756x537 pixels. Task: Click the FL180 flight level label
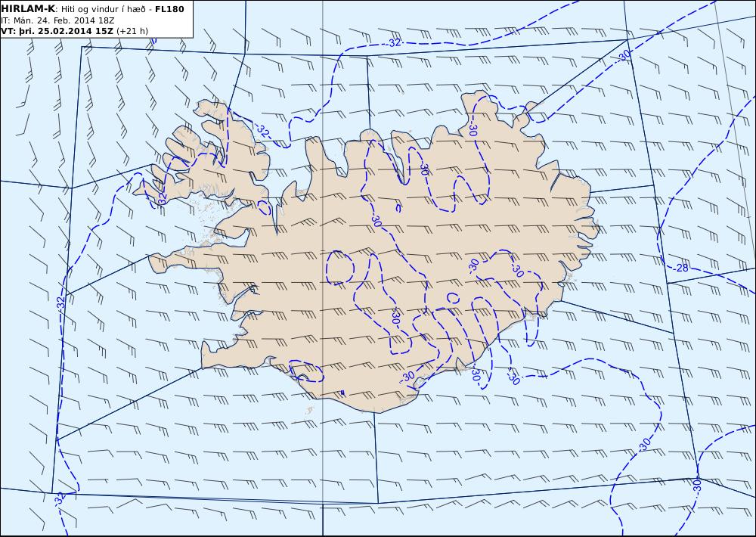(169, 9)
